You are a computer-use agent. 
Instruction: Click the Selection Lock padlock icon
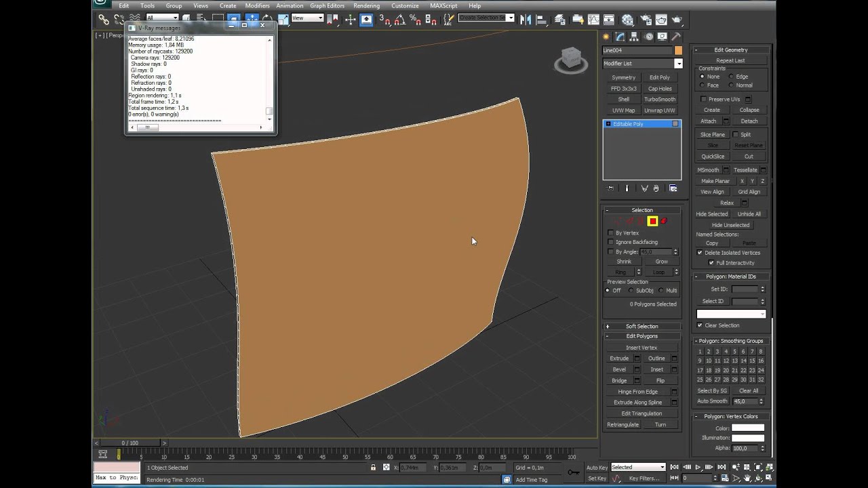pyautogui.click(x=373, y=467)
